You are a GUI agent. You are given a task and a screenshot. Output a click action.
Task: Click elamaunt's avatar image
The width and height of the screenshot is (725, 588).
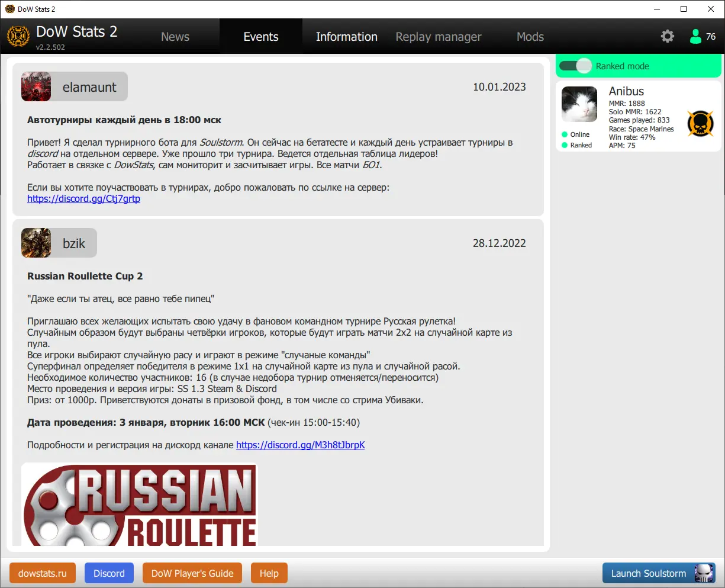click(36, 86)
